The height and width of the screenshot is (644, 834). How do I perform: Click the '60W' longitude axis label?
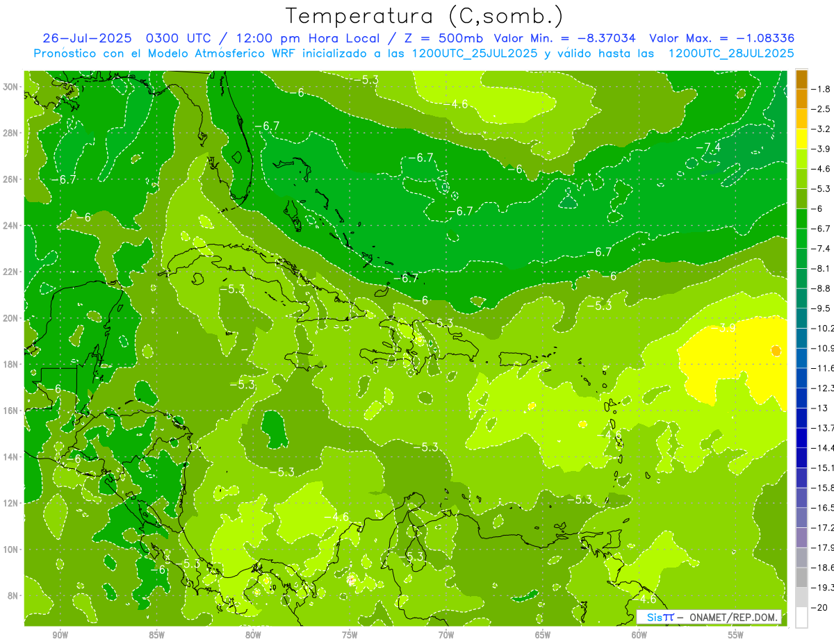[639, 635]
